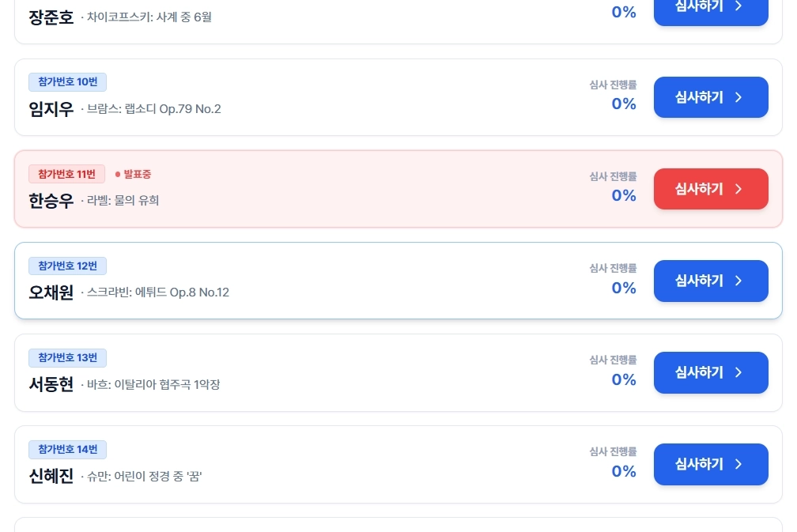The width and height of the screenshot is (797, 532).
Task: Click the arrow icon on 오채원's 심사하기 button
Action: tap(738, 281)
